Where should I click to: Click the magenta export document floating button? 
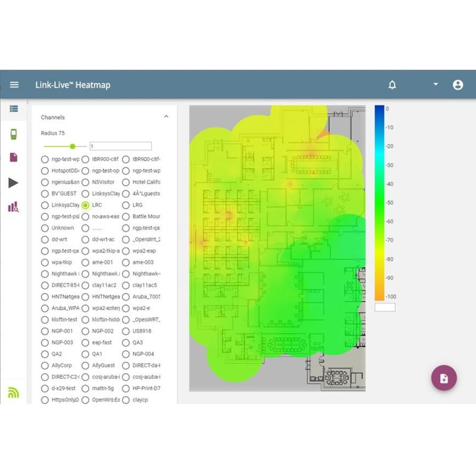(444, 379)
